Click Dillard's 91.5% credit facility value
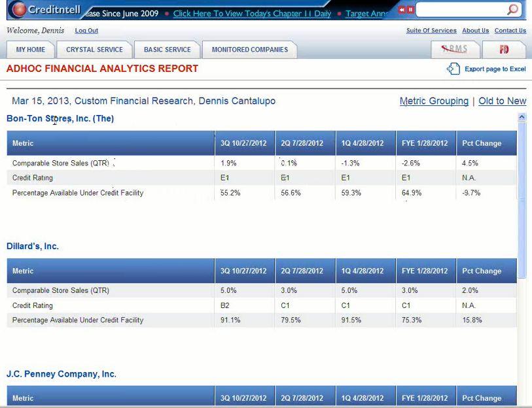The image size is (532, 408). click(351, 320)
